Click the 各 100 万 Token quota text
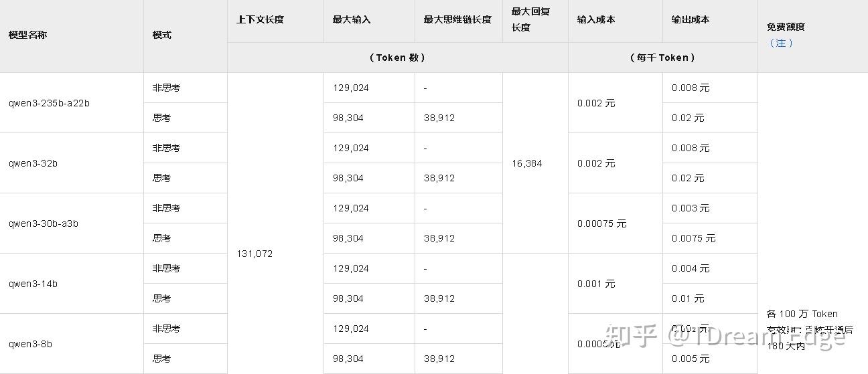This screenshot has width=868, height=374. pos(802,314)
